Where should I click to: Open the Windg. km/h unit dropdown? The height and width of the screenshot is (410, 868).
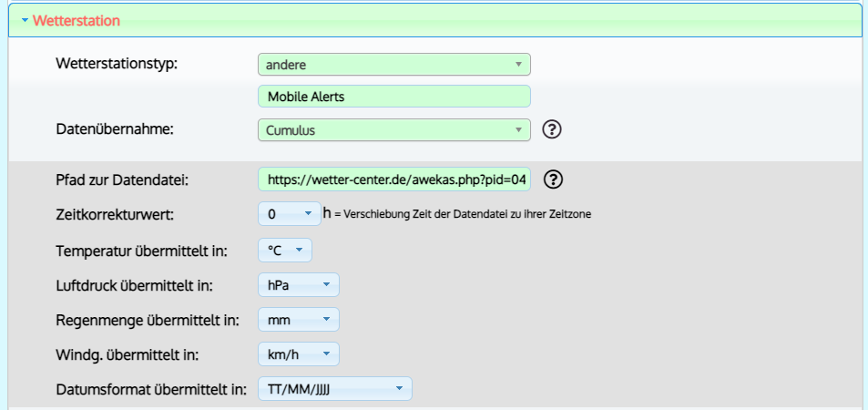click(x=299, y=354)
